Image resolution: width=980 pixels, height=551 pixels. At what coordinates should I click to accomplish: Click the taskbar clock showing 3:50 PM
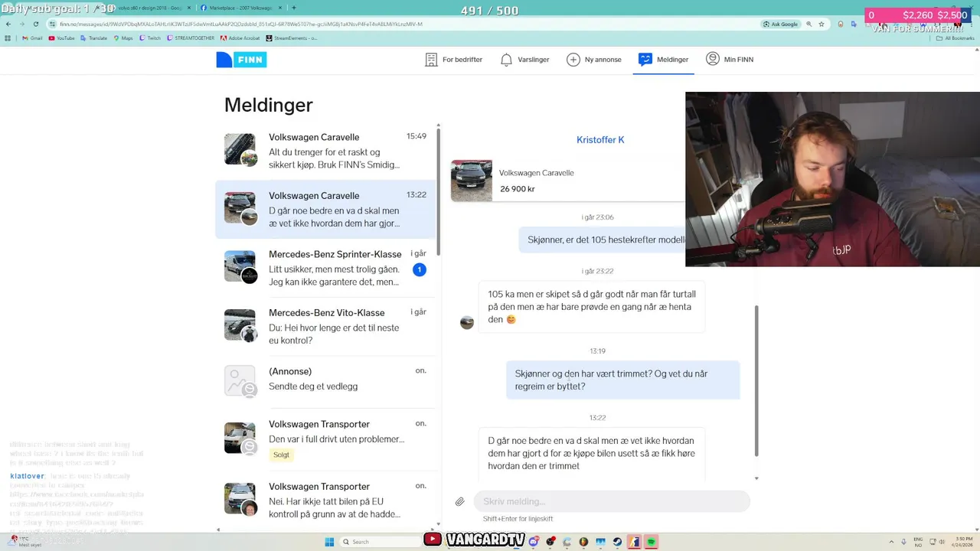(962, 542)
